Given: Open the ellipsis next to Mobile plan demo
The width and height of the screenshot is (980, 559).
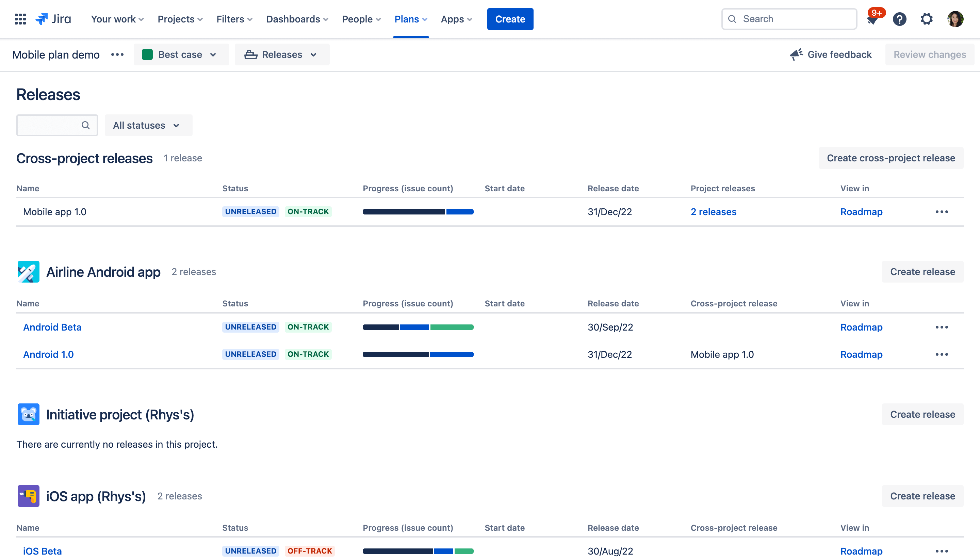Looking at the screenshot, I should [117, 54].
